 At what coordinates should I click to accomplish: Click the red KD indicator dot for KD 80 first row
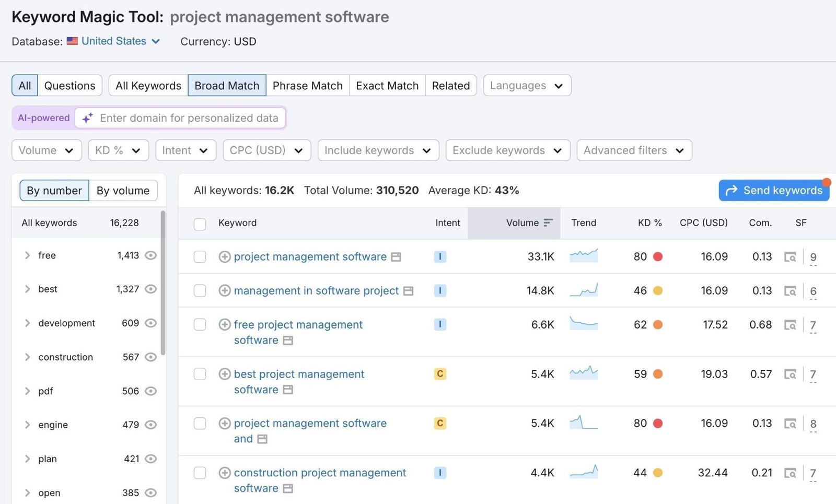pos(658,257)
